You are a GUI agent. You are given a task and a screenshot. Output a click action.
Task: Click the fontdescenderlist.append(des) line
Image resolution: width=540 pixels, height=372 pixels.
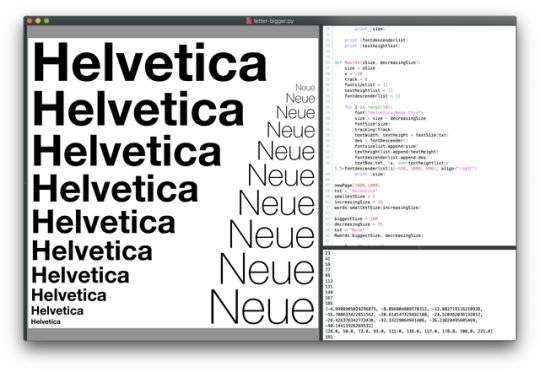pos(392,157)
